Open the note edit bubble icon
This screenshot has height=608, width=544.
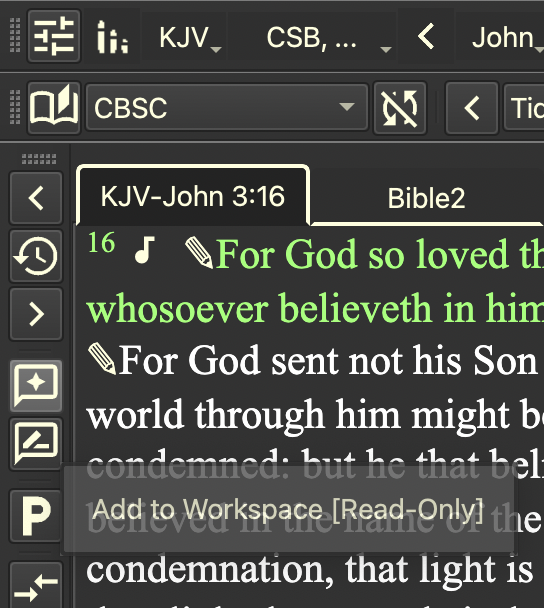click(36, 444)
